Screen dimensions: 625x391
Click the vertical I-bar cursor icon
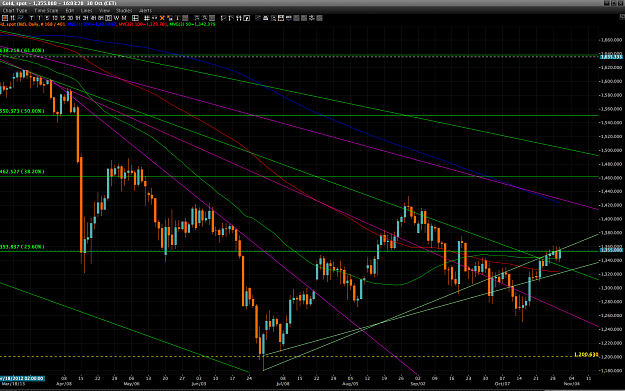tap(177, 18)
